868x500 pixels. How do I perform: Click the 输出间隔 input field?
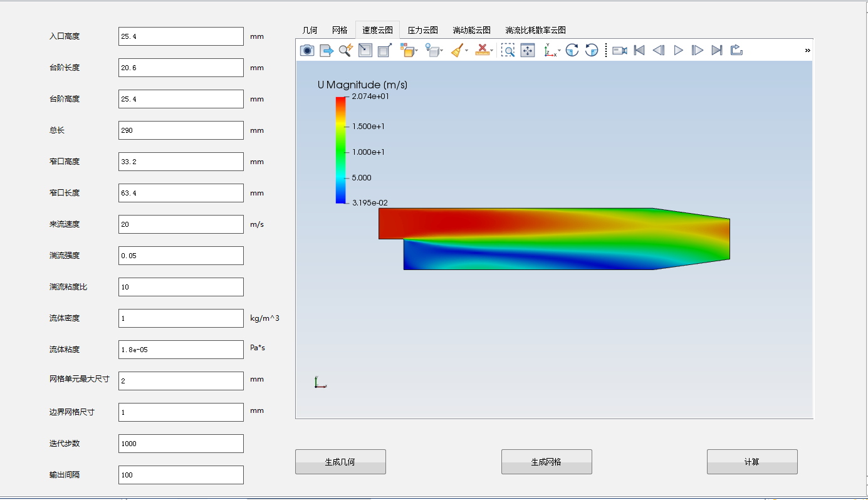[181, 475]
